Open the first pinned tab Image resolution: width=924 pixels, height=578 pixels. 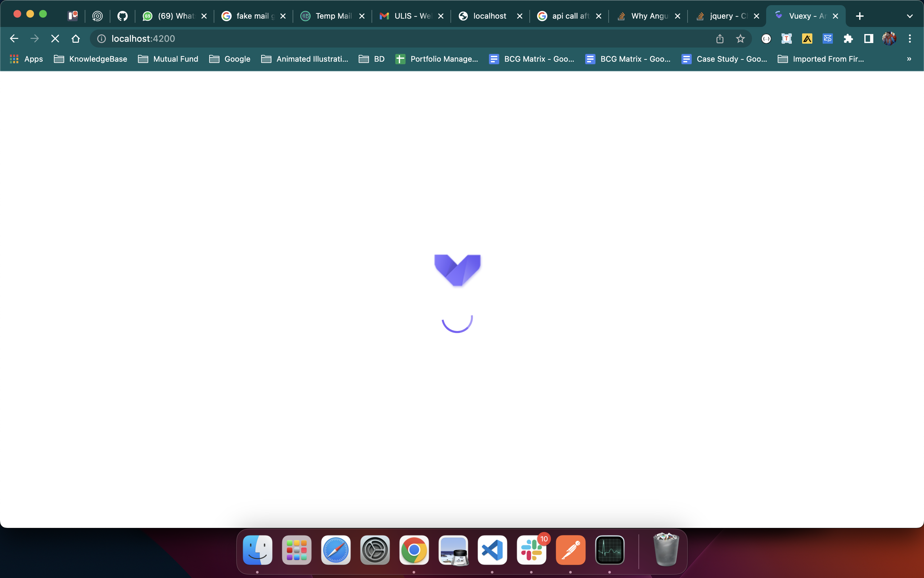(x=73, y=16)
